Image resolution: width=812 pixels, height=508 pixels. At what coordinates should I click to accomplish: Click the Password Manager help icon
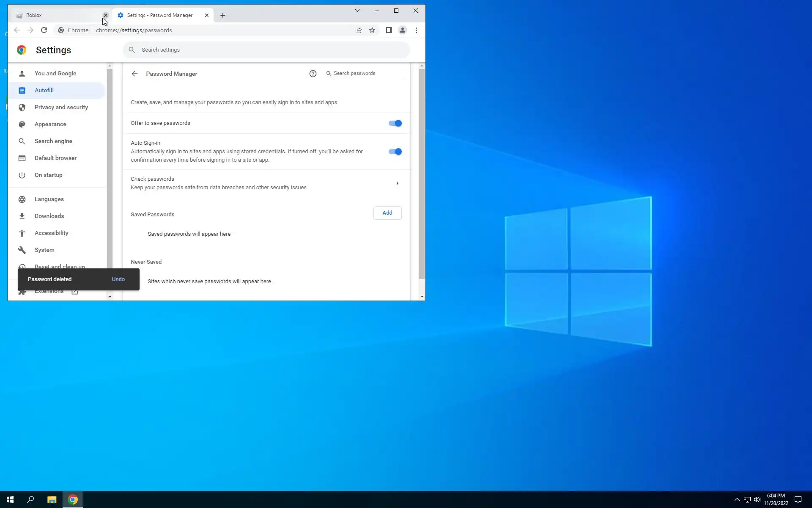(313, 74)
